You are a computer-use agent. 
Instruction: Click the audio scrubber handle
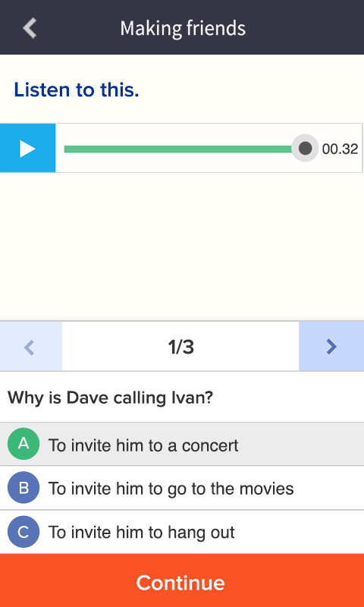305,148
